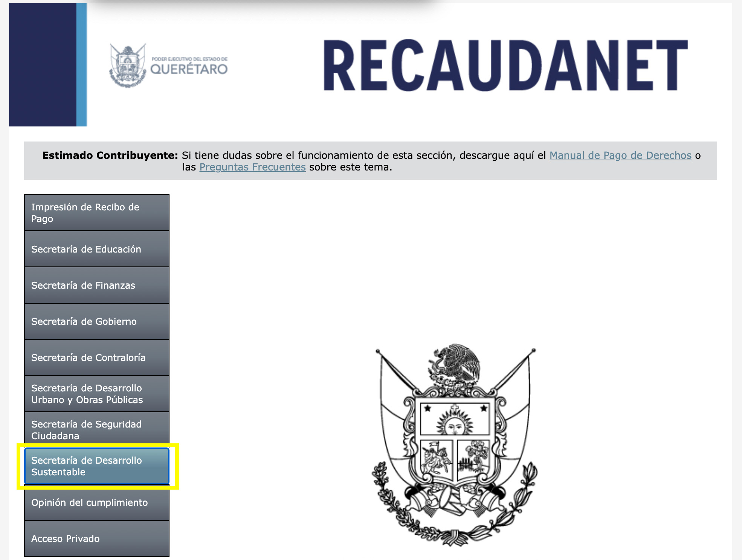
Task: Open Impresión de Recibo de Pago
Action: pos(96,213)
